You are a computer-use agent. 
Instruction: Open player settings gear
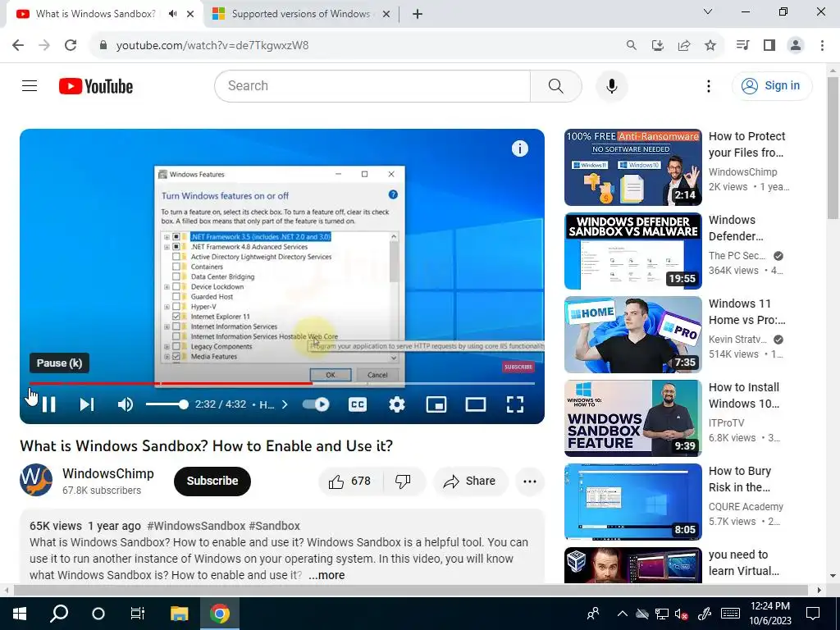(x=396, y=404)
